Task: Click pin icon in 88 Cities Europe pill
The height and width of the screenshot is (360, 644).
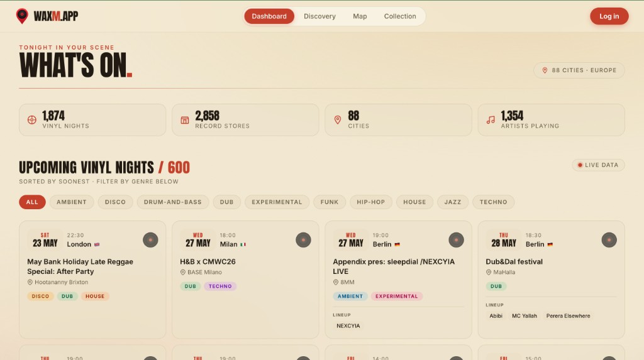Action: tap(545, 70)
